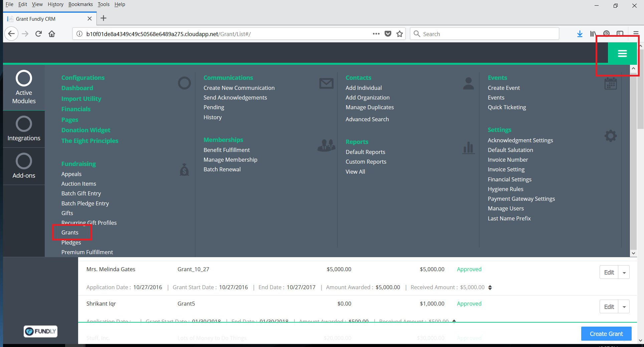This screenshot has height=347, width=644.
Task: Click the Contacts person icon
Action: click(468, 83)
